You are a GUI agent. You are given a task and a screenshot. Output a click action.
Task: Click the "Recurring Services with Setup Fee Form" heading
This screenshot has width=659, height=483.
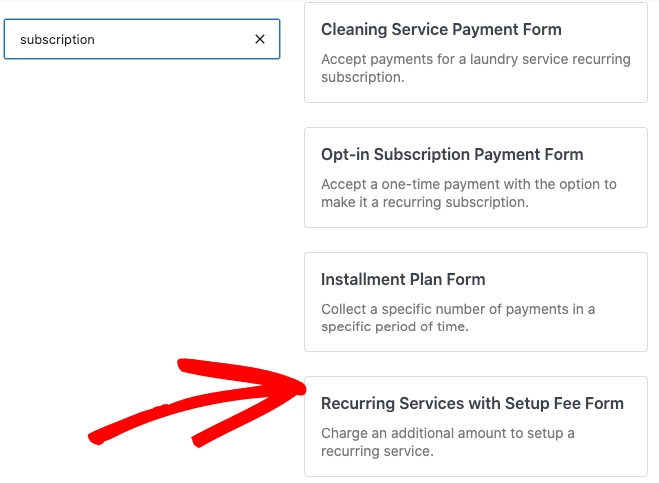[472, 404]
